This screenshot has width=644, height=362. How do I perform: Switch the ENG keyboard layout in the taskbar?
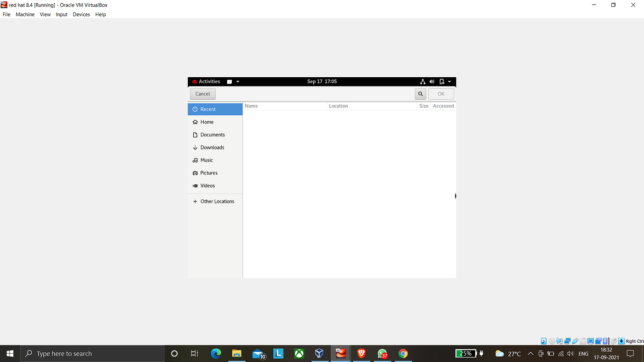pyautogui.click(x=583, y=353)
